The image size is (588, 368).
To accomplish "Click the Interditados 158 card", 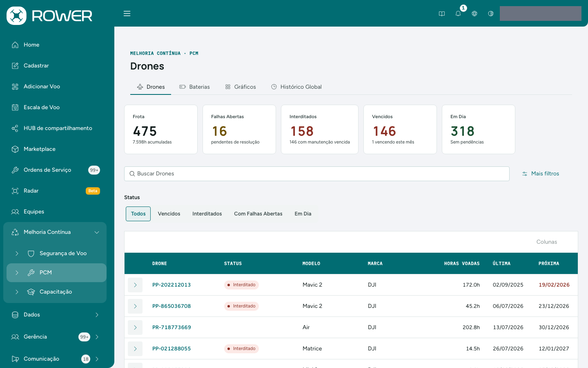I will click(x=320, y=130).
